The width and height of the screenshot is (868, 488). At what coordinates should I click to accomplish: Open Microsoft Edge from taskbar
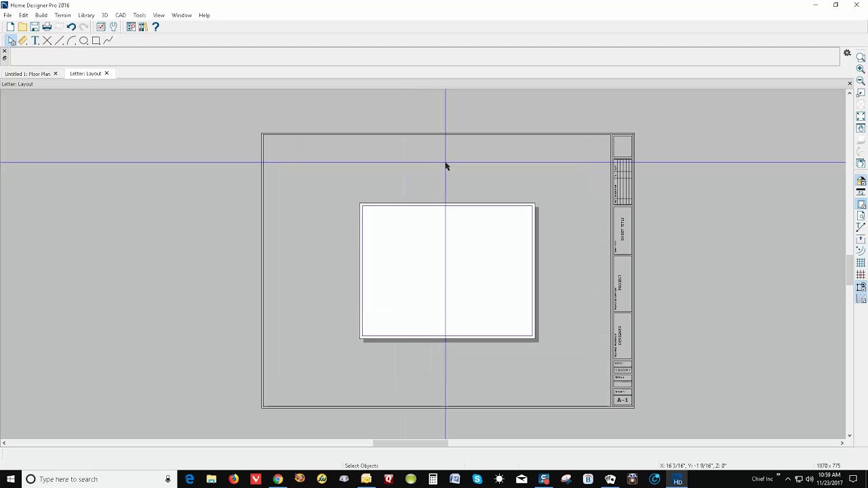(x=189, y=479)
